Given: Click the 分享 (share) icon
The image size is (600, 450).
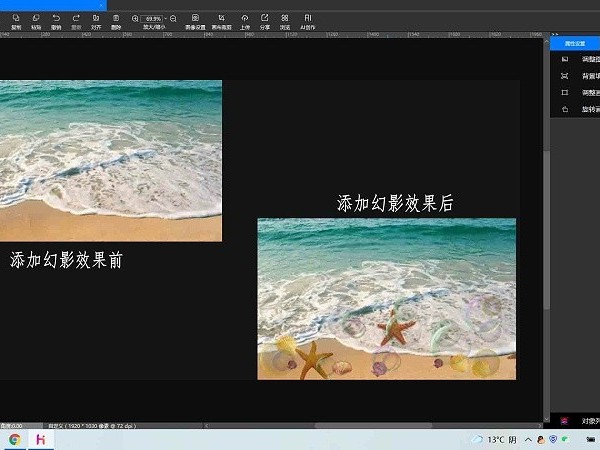Looking at the screenshot, I should (265, 20).
